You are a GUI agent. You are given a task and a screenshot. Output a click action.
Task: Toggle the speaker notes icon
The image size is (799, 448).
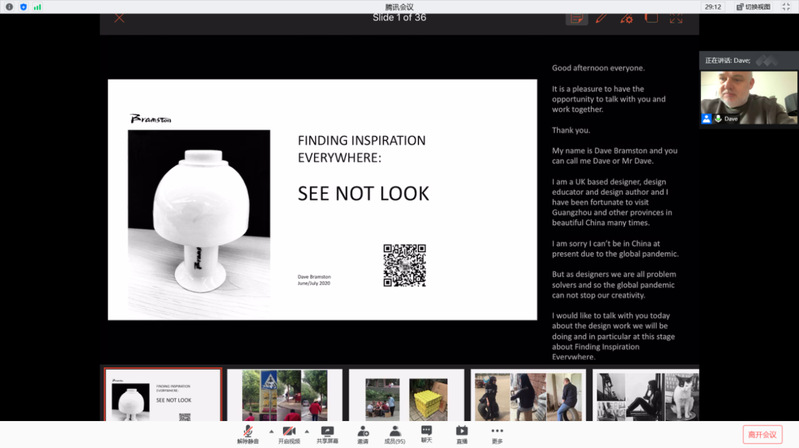(576, 17)
